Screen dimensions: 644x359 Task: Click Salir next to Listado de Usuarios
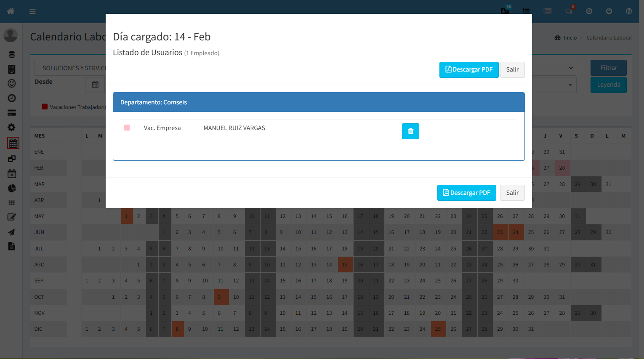coord(512,69)
